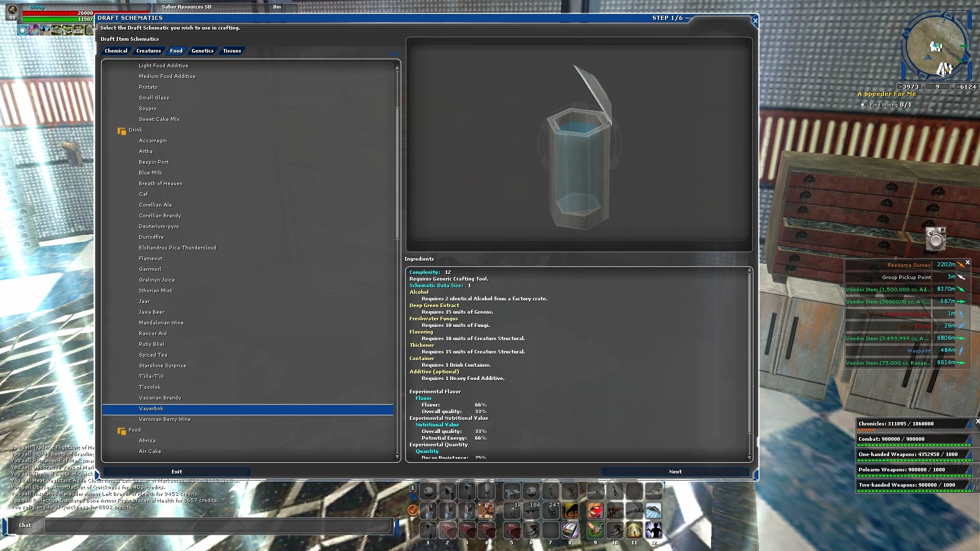Click the Chronicles progress bar
The width and height of the screenshot is (980, 551).
pos(914,430)
